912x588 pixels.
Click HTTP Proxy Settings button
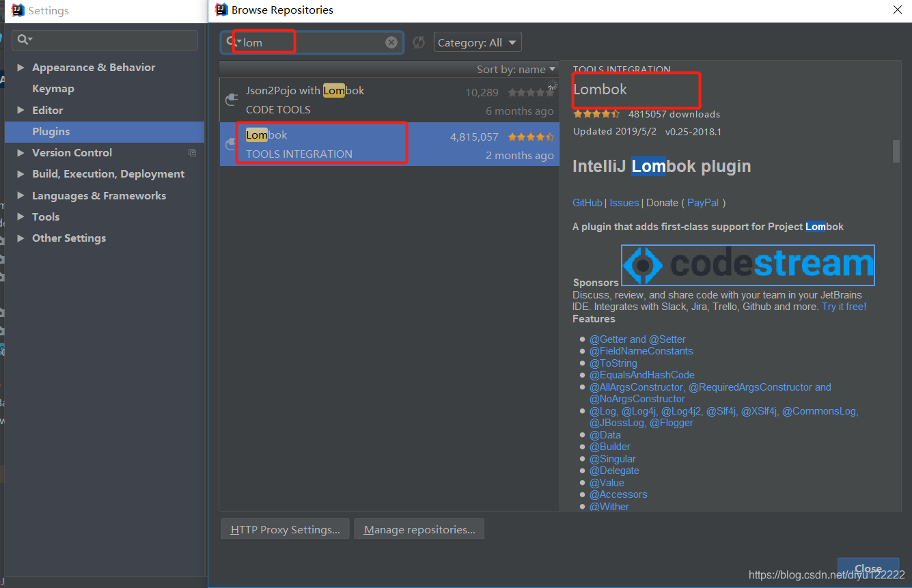(285, 529)
